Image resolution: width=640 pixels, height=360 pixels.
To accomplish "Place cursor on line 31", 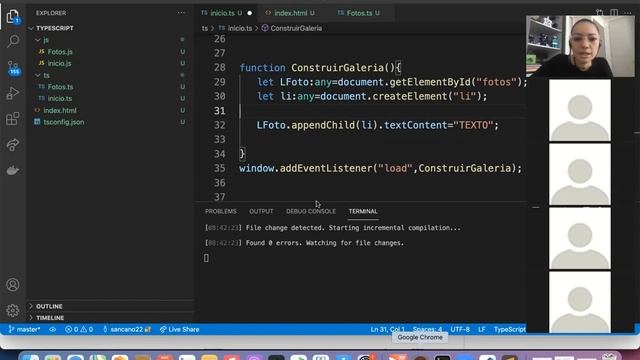I will click(383, 111).
